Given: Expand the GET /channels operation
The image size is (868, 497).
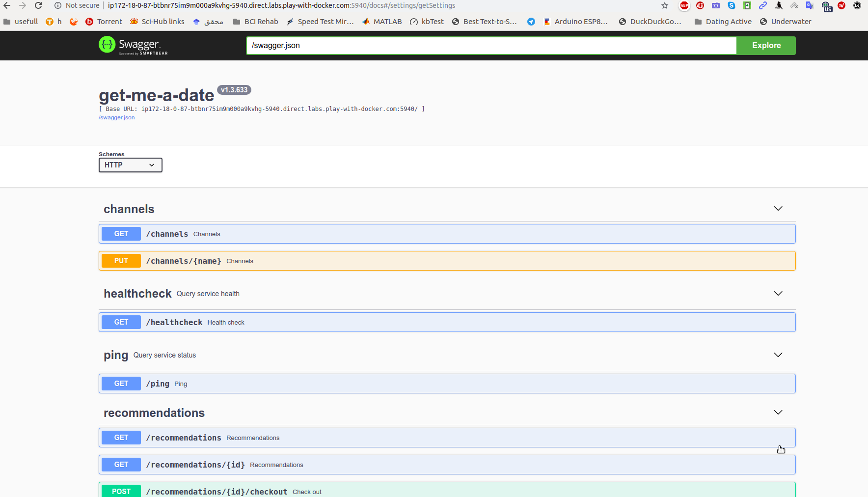Looking at the screenshot, I should (x=447, y=234).
